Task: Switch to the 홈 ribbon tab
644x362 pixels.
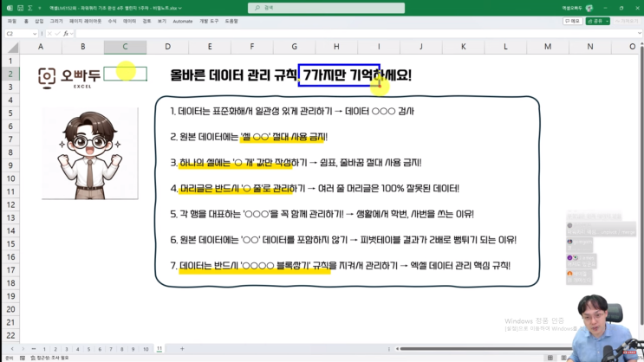Action: tap(26, 21)
